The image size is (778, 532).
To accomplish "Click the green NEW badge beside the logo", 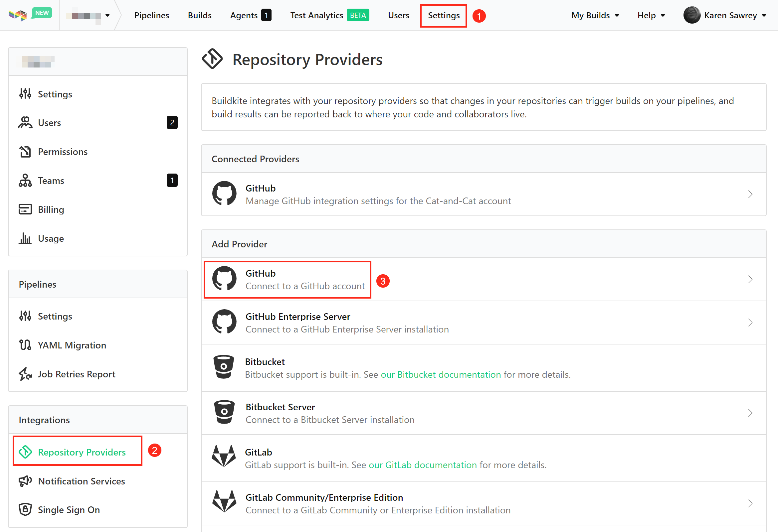I will click(42, 13).
